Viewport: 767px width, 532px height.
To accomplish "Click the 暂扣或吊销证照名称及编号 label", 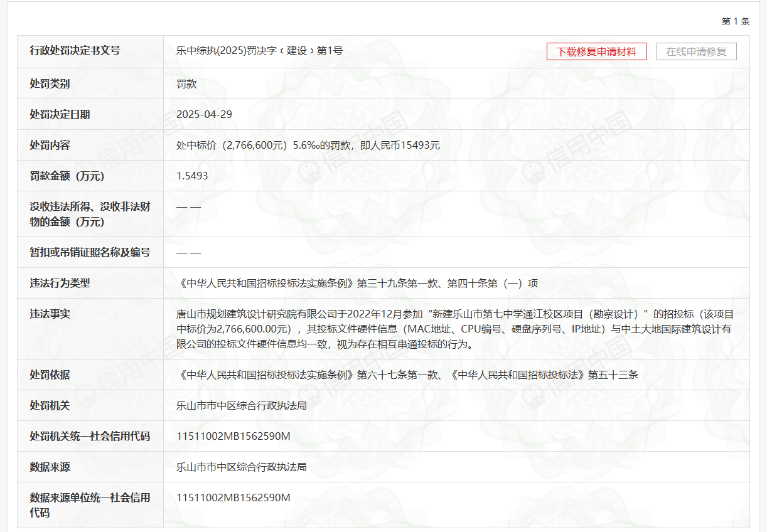I will [x=90, y=252].
